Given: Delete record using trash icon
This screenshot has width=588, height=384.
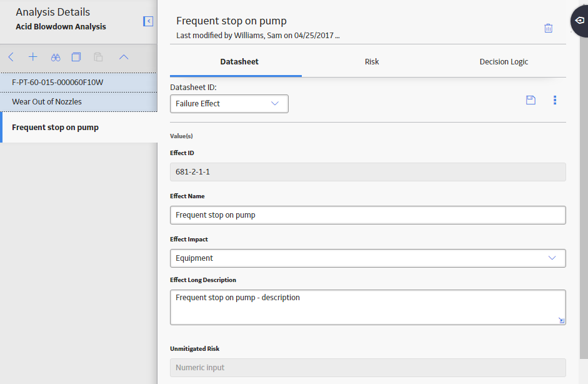Looking at the screenshot, I should tap(548, 28).
